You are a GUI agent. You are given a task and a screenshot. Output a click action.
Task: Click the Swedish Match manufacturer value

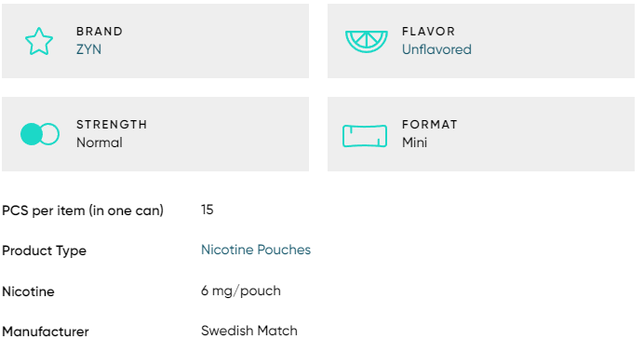pyautogui.click(x=249, y=331)
